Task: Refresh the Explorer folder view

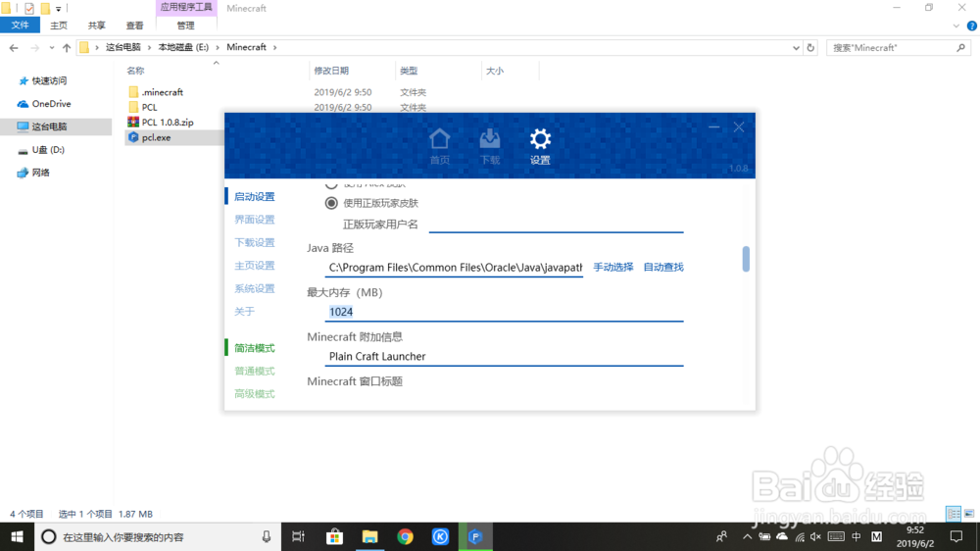Action: pyautogui.click(x=810, y=47)
